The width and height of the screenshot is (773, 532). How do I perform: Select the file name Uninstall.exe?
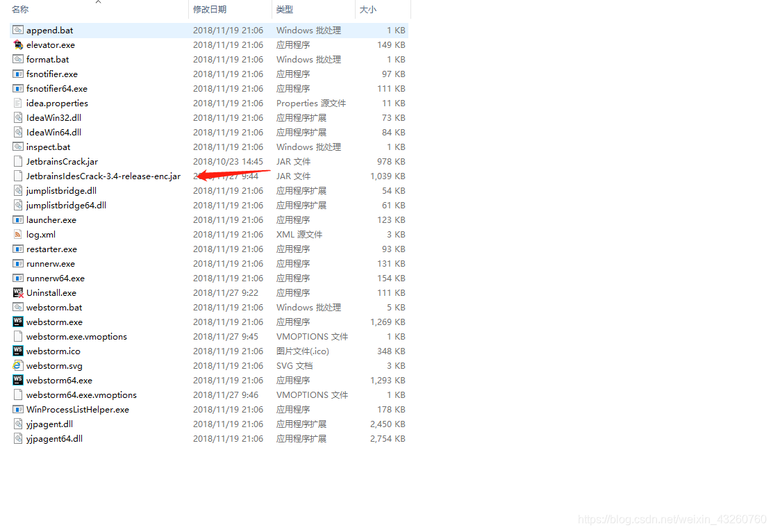coord(51,293)
